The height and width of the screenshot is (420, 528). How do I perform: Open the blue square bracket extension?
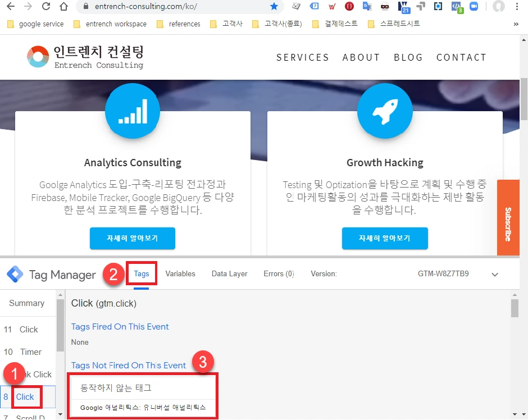pos(438,6)
